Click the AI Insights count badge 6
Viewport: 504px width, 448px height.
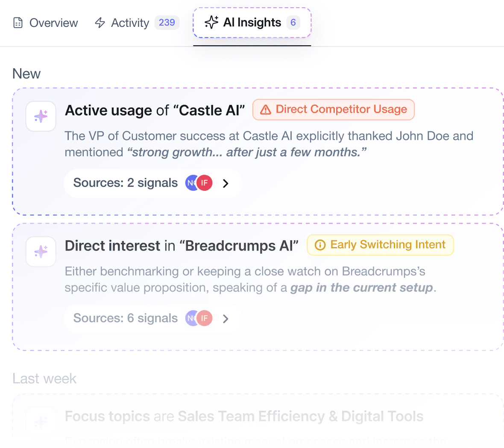tap(293, 23)
